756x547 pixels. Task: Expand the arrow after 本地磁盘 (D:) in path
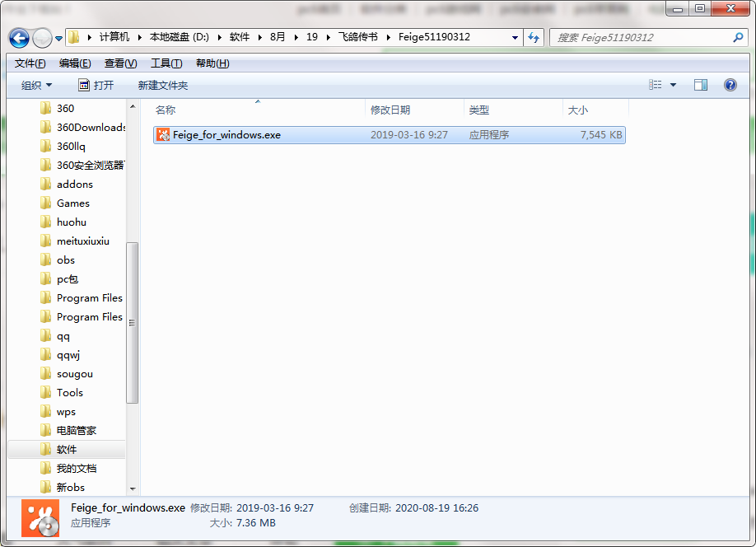point(219,37)
